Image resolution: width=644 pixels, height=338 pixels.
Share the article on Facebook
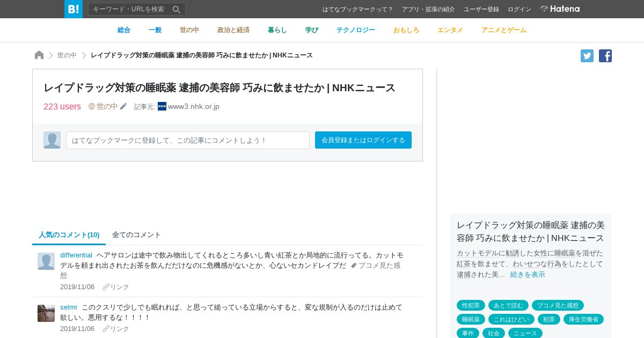(x=605, y=56)
